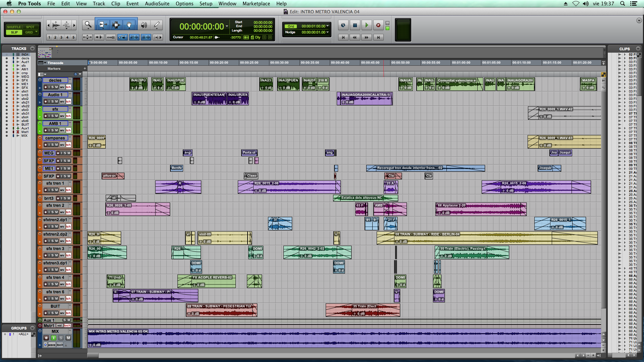Image resolution: width=644 pixels, height=362 pixels.
Task: Open the Clips list menu arrow
Action: [638, 49]
